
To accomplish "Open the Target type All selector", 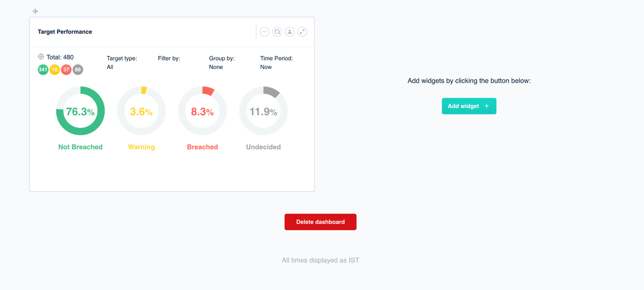I will [x=122, y=63].
